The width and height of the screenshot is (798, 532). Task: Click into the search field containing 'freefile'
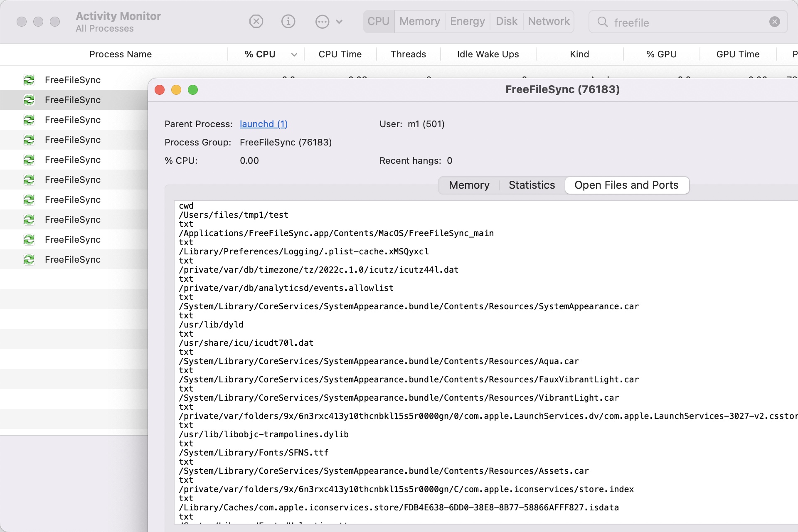(688, 22)
